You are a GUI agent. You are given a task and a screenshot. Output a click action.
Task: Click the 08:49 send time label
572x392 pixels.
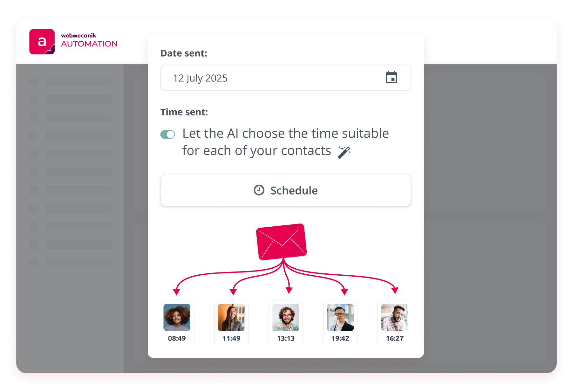tap(177, 338)
